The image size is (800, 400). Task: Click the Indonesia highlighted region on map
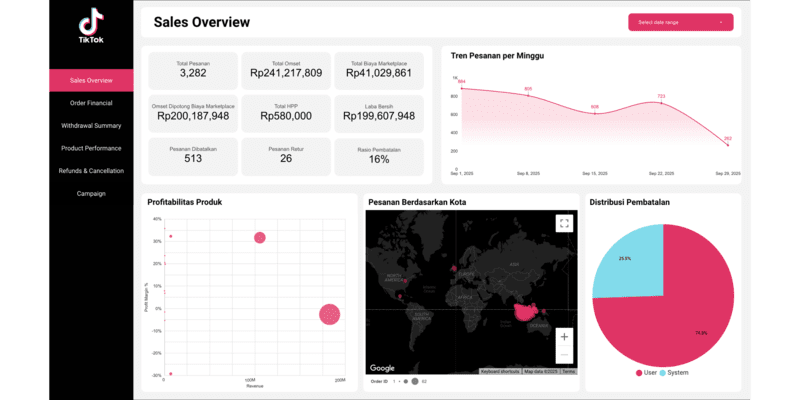[x=527, y=312]
